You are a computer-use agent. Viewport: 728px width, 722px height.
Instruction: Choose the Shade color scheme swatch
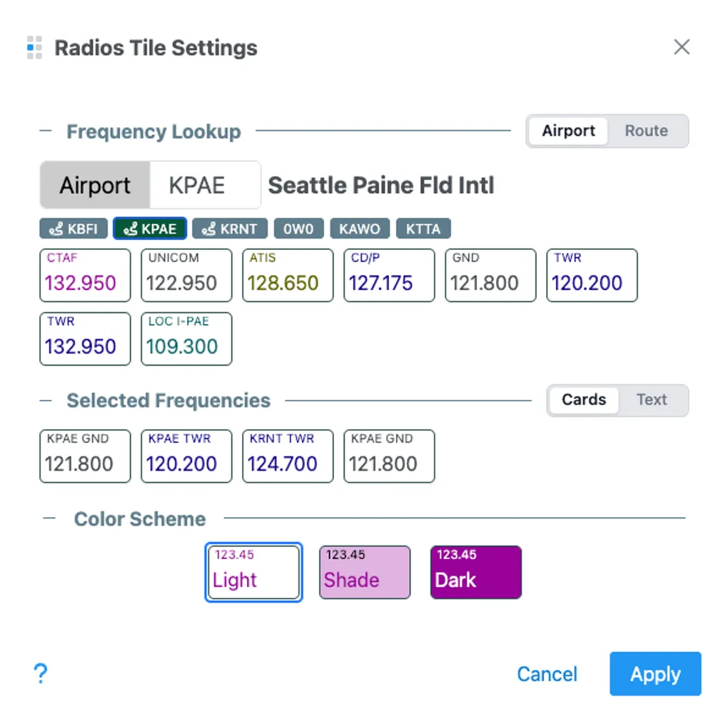pos(365,572)
